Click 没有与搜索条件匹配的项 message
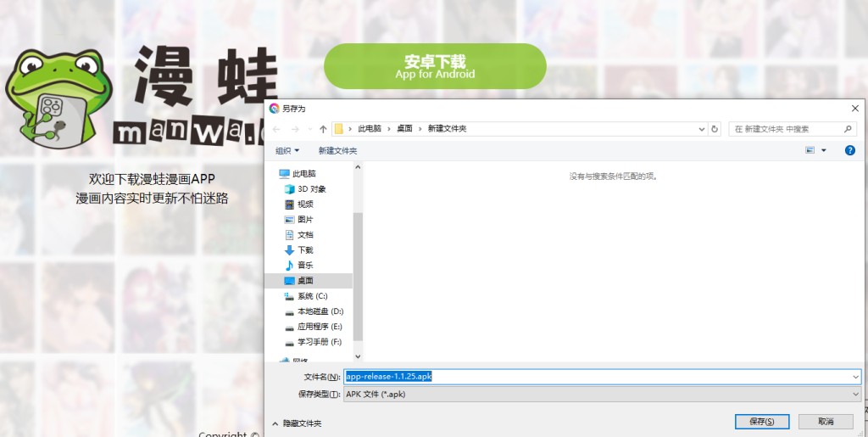 click(615, 176)
